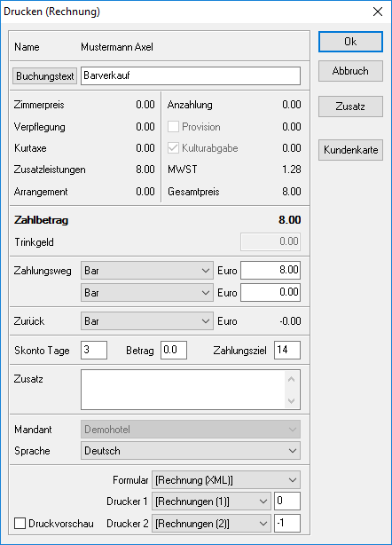Toggle the Kulturabgabe checkbox
This screenshot has width=392, height=545.
tap(173, 148)
